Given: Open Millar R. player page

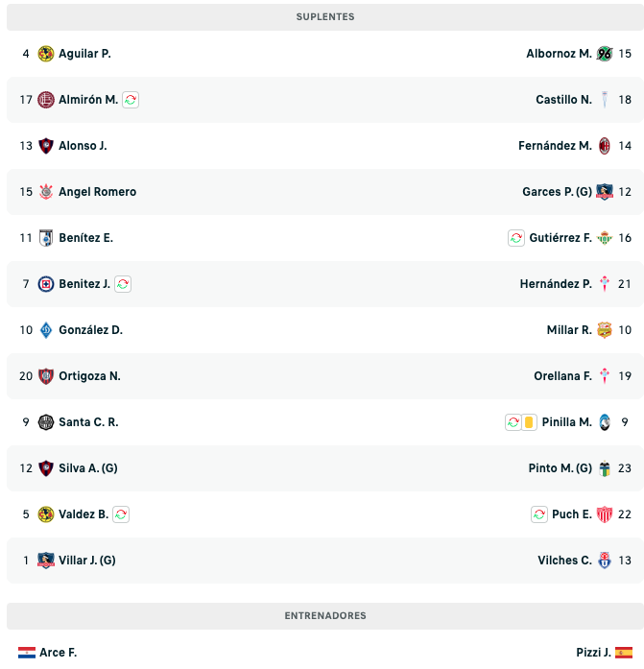Looking at the screenshot, I should click(x=569, y=330).
